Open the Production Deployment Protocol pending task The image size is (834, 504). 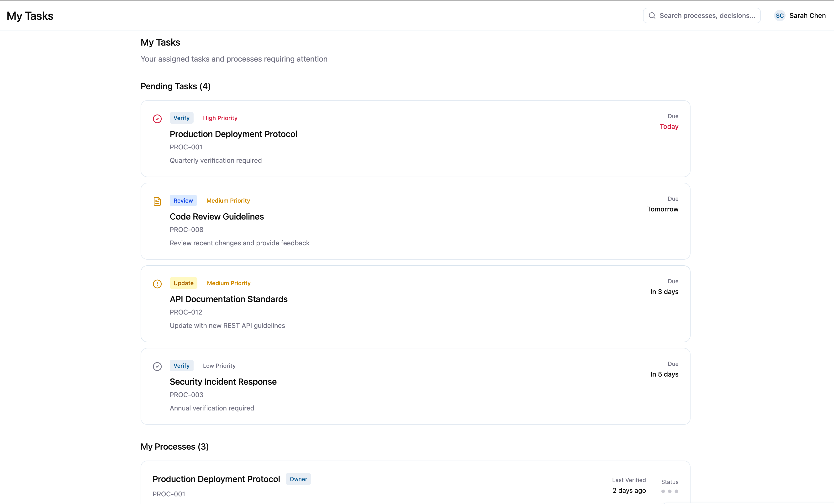pyautogui.click(x=233, y=134)
